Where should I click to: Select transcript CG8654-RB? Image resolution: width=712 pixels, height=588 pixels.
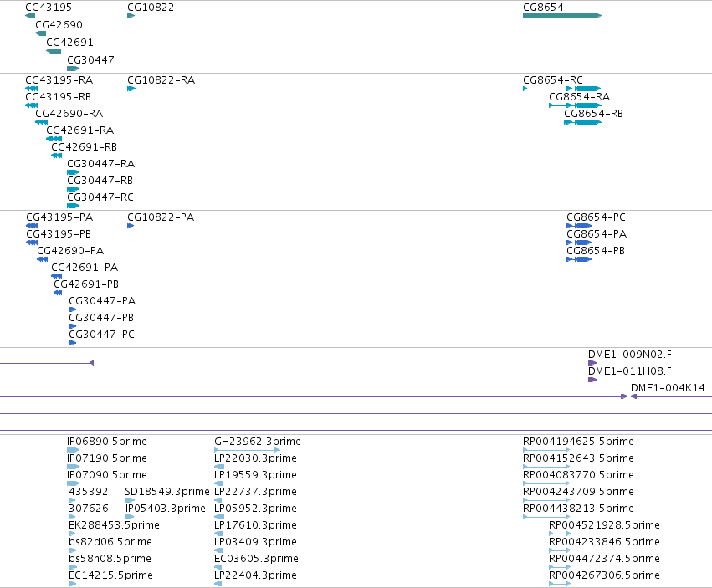tap(594, 114)
